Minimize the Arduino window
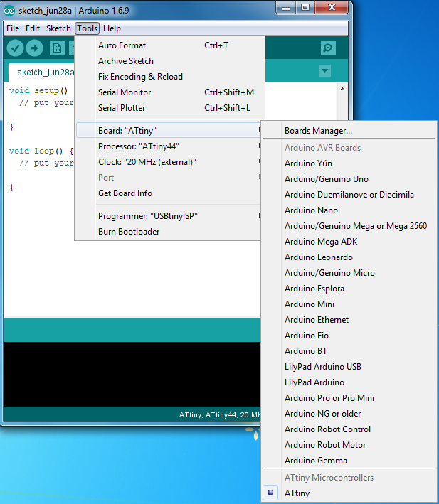This screenshot has height=504, width=439. pyautogui.click(x=286, y=8)
